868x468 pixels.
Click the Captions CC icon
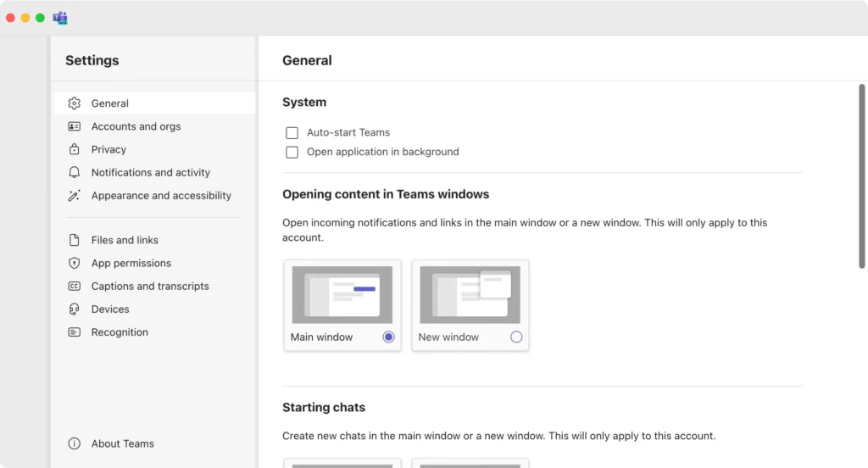pos(75,286)
